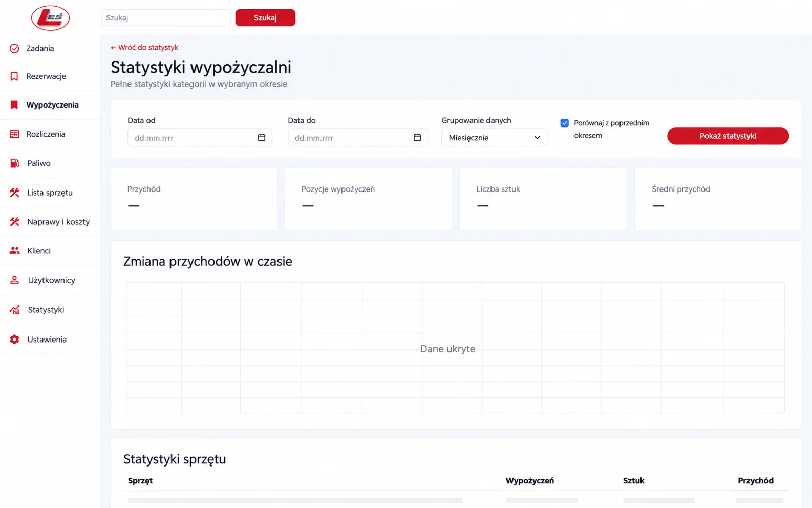Image resolution: width=812 pixels, height=508 pixels.
Task: Click the Przychód table column header
Action: pyautogui.click(x=756, y=481)
